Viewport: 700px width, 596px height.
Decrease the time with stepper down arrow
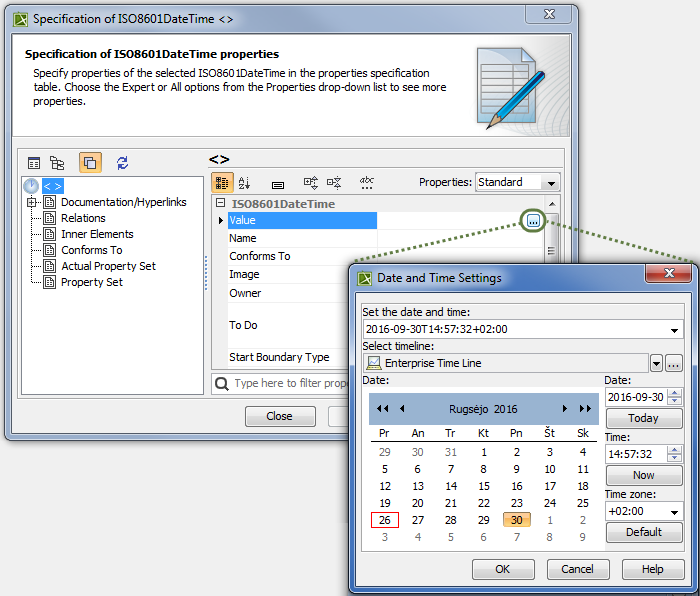coord(675,458)
